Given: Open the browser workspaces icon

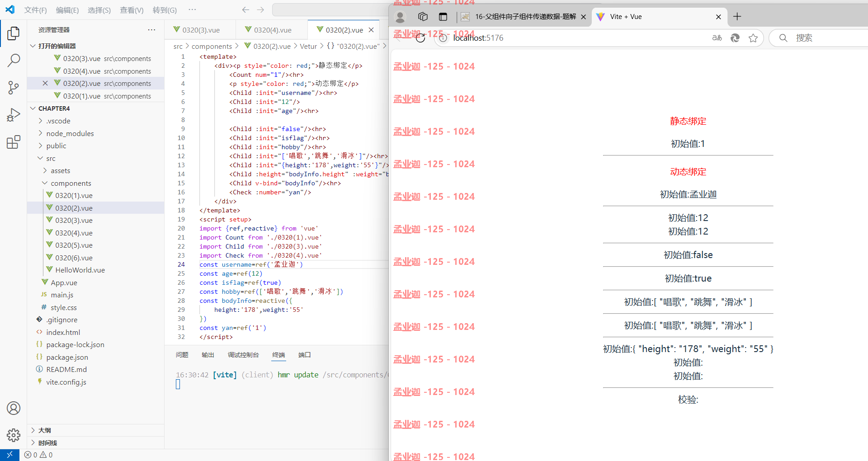Looking at the screenshot, I should click(x=423, y=17).
